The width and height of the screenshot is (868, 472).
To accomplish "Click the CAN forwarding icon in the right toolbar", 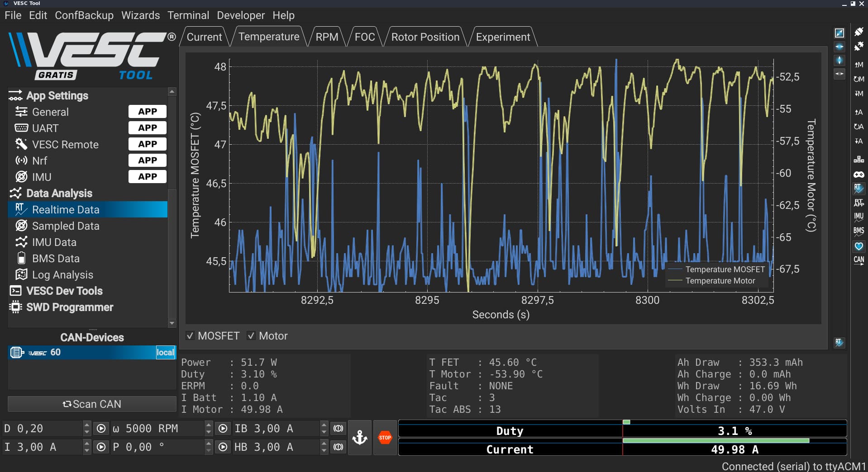I will (858, 260).
